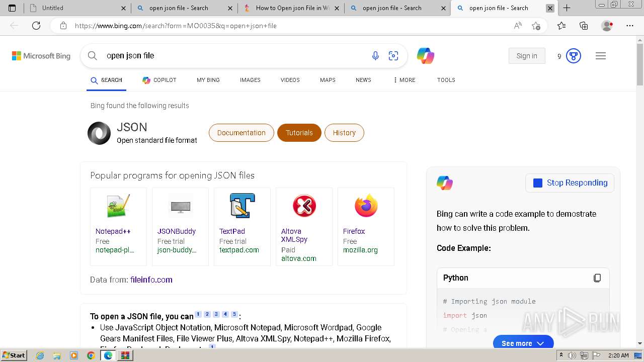Open the notepad-pl... website link

115,250
